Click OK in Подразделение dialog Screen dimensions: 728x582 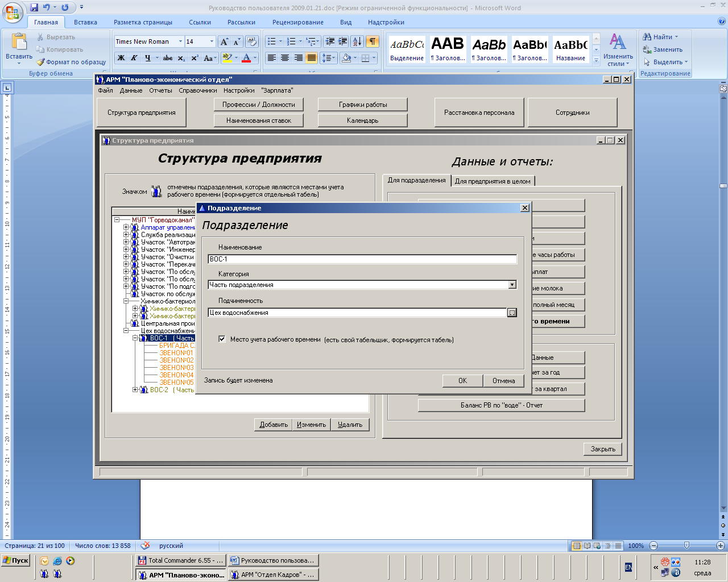(462, 381)
